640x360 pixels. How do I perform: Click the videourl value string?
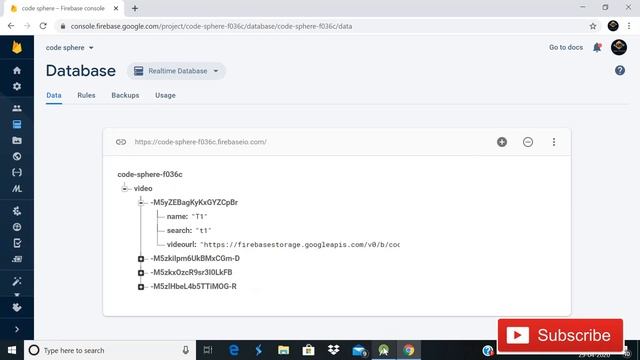300,244
